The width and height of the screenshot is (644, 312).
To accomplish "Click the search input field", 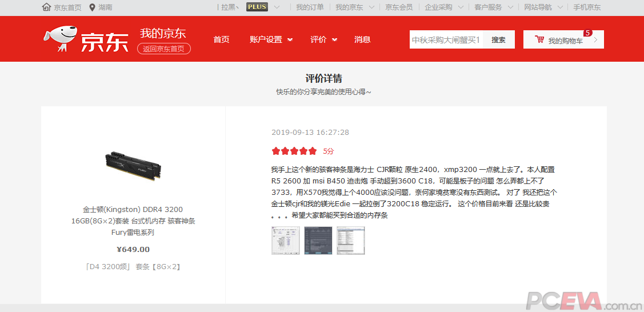I will [446, 40].
